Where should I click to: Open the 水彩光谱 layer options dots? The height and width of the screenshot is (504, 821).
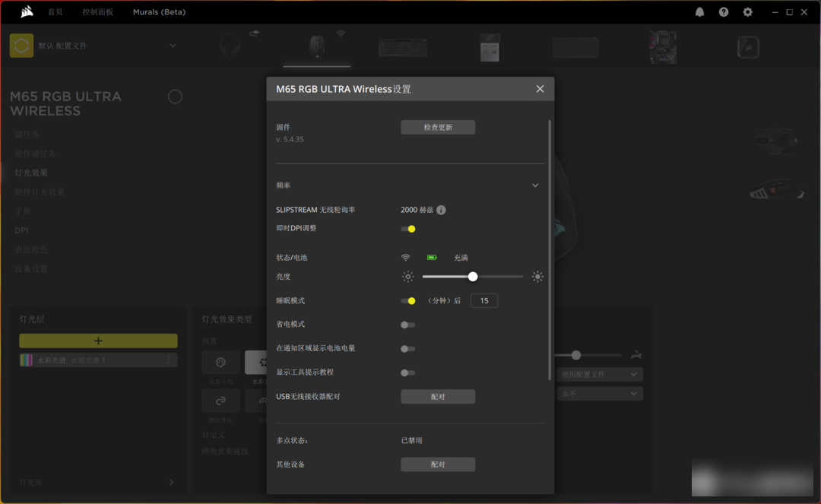pyautogui.click(x=168, y=360)
